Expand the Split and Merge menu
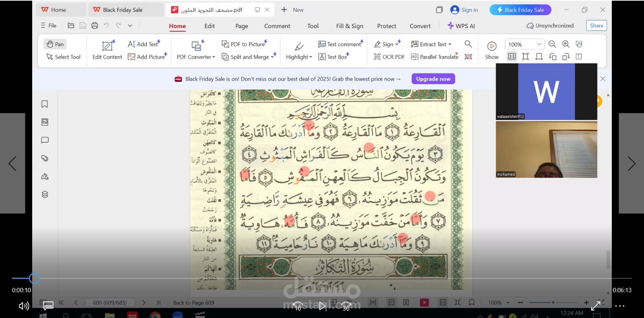This screenshot has height=318, width=644. (272, 57)
